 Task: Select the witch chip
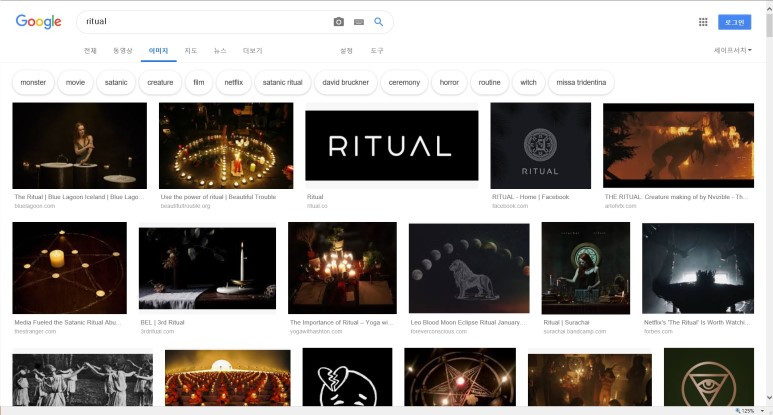528,82
